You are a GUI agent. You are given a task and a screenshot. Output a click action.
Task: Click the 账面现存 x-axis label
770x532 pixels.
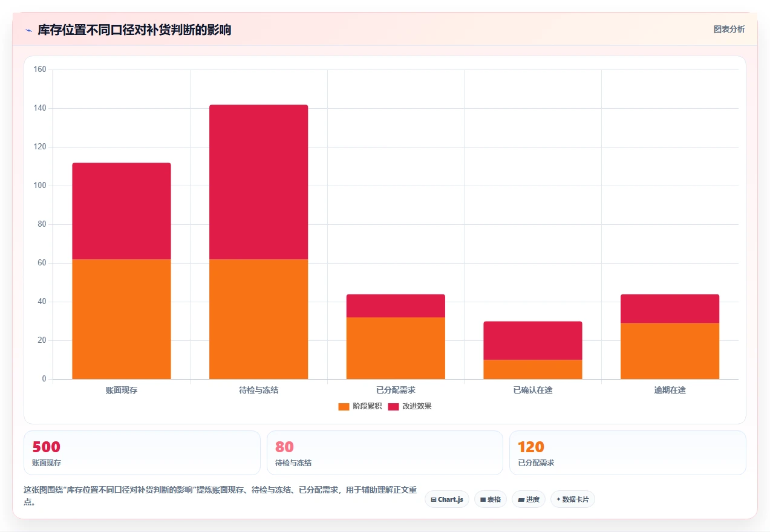point(122,391)
